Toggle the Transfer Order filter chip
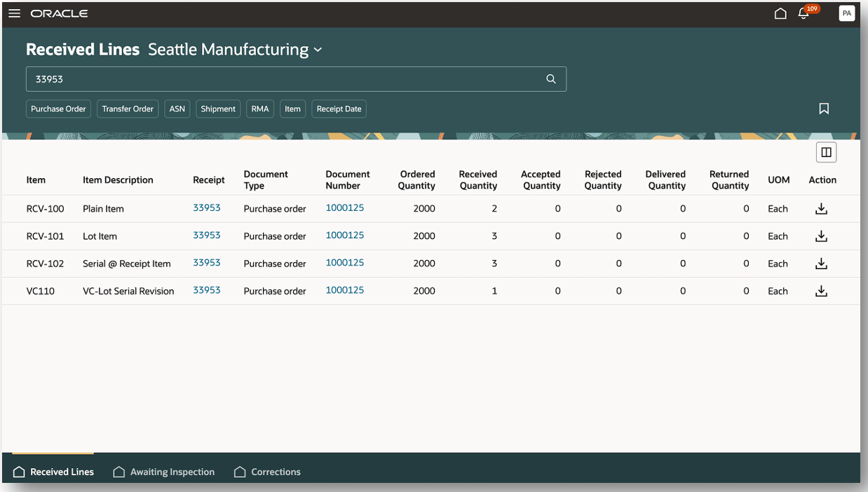Screen dimensions: 868x492 [x=128, y=109]
